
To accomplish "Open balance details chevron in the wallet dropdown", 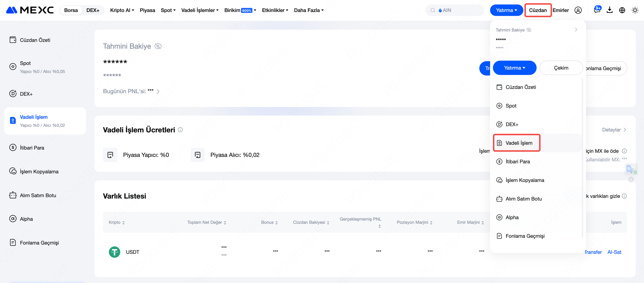I will tap(576, 30).
